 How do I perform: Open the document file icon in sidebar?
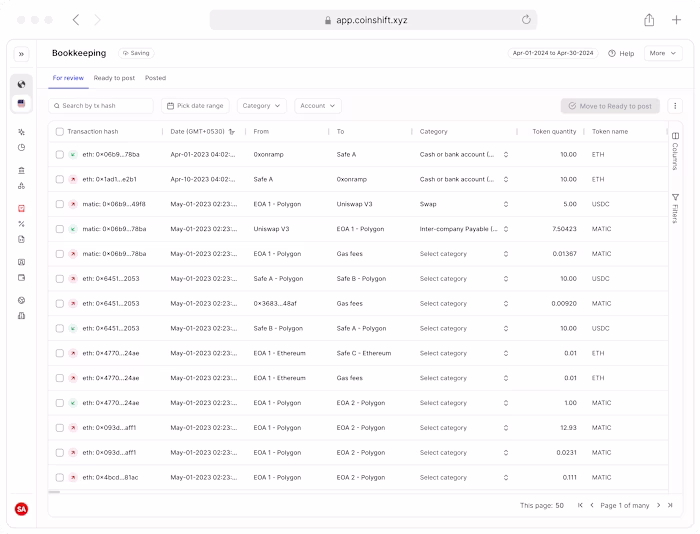(21, 239)
